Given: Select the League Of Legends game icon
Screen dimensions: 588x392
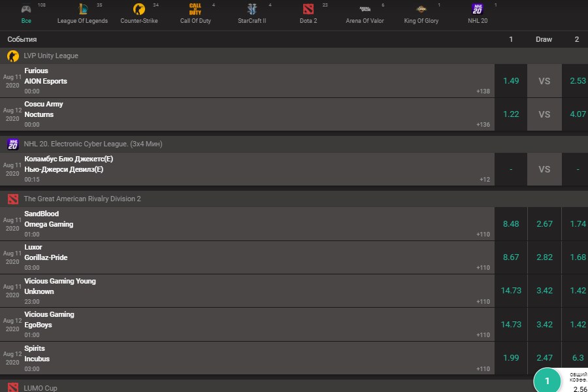Looking at the screenshot, I should pyautogui.click(x=82, y=9).
